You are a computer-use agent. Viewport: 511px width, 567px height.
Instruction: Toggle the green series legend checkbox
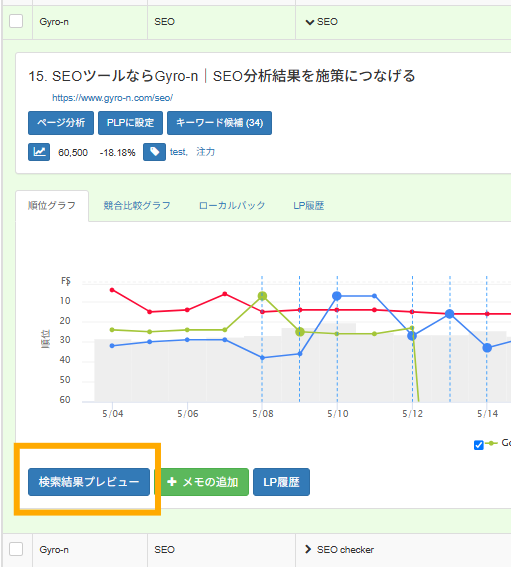(478, 445)
